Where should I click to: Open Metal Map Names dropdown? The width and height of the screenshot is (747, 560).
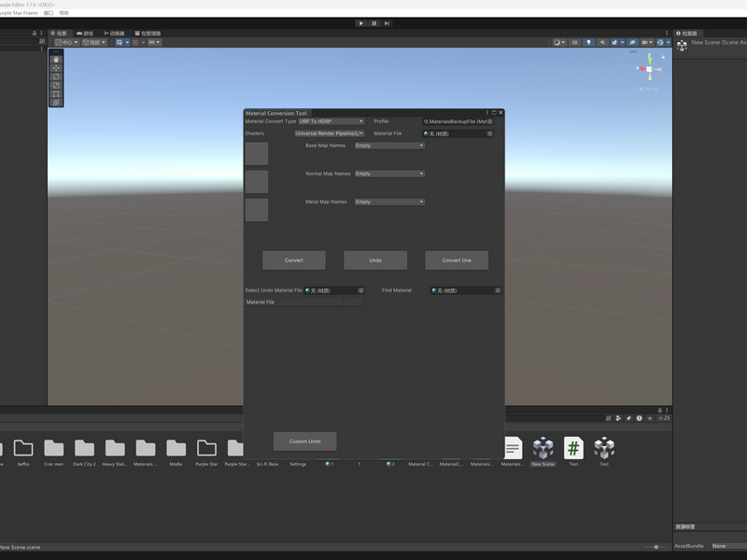(389, 202)
